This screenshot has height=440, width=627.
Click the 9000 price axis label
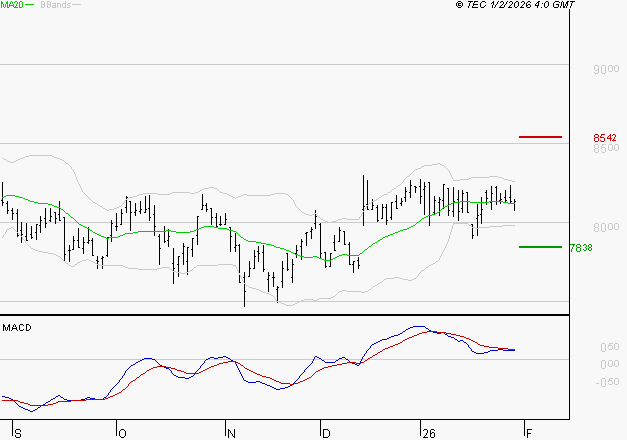(606, 70)
